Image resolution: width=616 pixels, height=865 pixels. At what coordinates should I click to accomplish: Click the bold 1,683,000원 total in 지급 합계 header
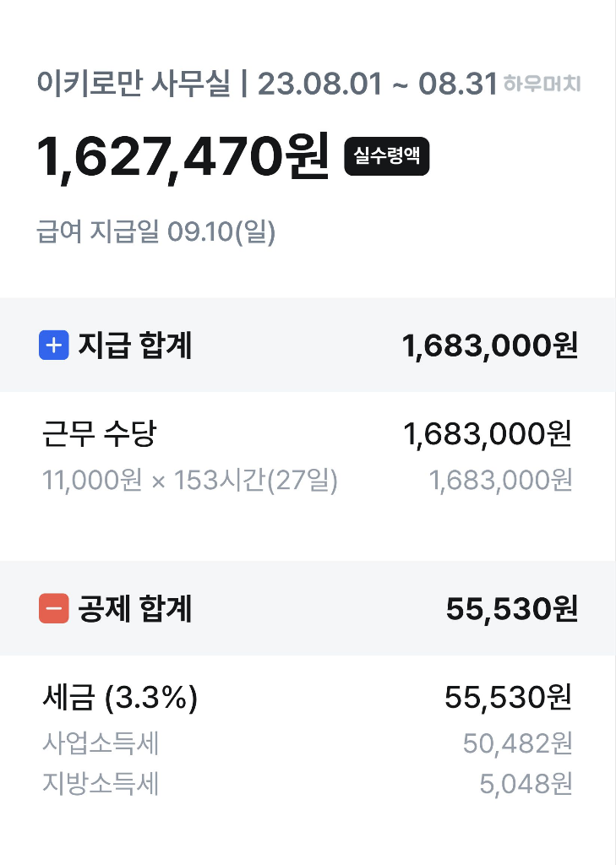tap(490, 345)
